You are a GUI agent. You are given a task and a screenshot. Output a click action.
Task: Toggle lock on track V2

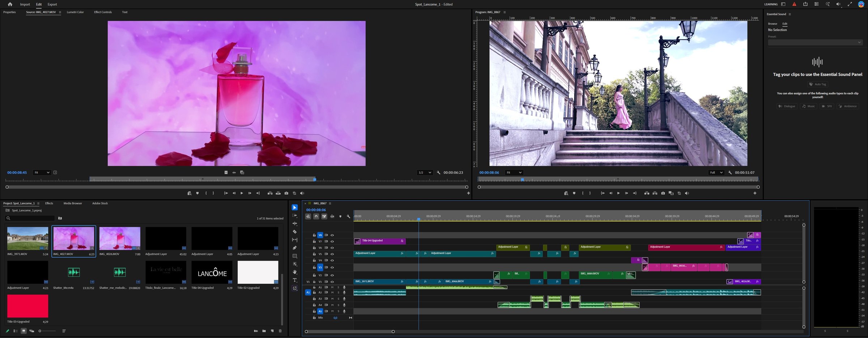pyautogui.click(x=314, y=275)
